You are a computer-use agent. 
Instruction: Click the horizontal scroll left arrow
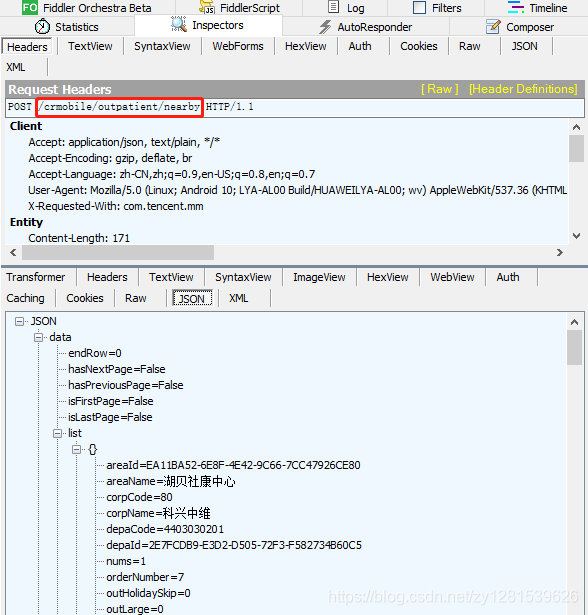tap(13, 253)
